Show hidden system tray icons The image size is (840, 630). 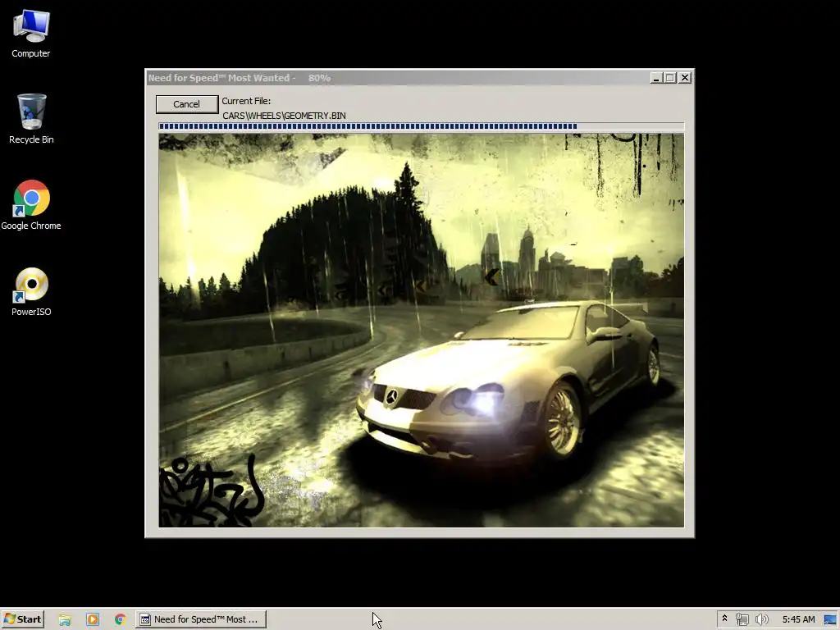pyautogui.click(x=724, y=619)
